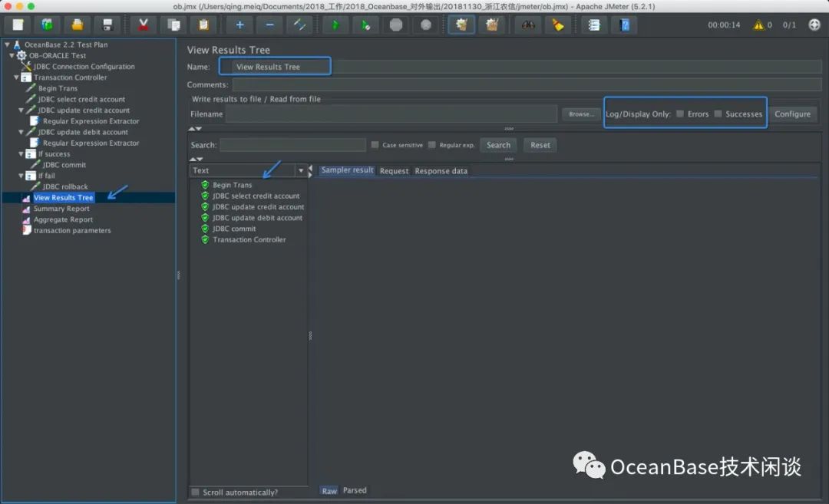Collapse the If success tree node
Image resolution: width=829 pixels, height=504 pixels.
pyautogui.click(x=21, y=154)
